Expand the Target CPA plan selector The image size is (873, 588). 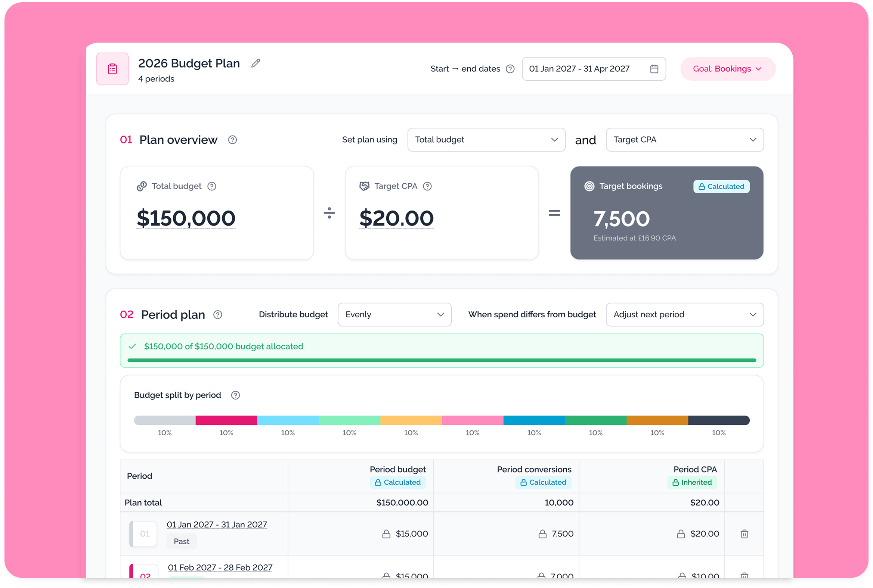[x=684, y=140]
